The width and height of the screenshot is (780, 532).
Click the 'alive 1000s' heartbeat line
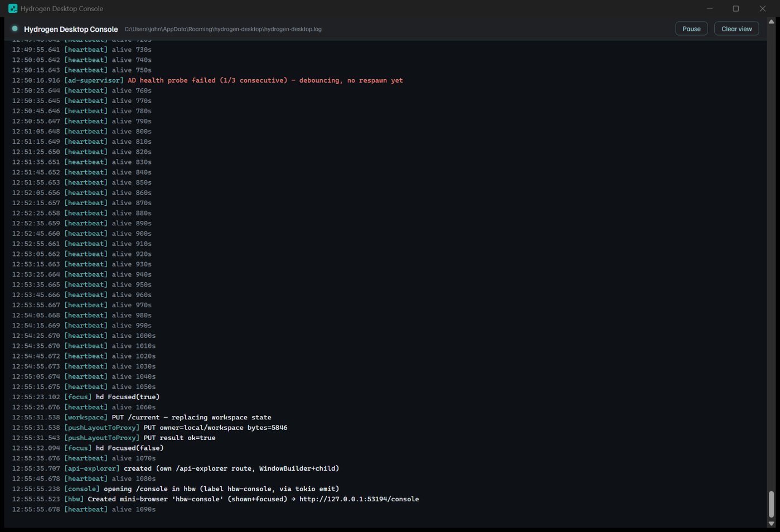click(84, 336)
